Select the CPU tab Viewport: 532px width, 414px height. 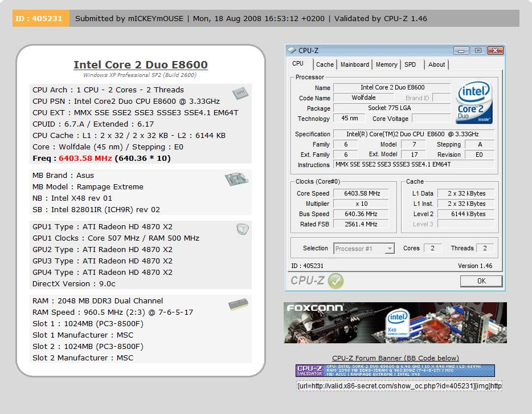click(x=298, y=63)
